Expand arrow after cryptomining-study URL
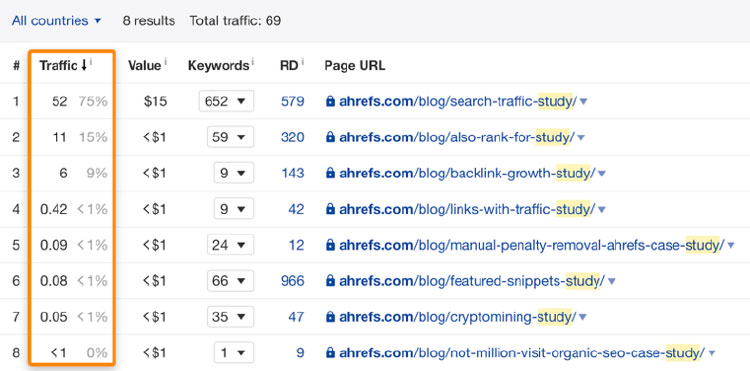Viewport: 750px width, 371px height. pos(583,317)
